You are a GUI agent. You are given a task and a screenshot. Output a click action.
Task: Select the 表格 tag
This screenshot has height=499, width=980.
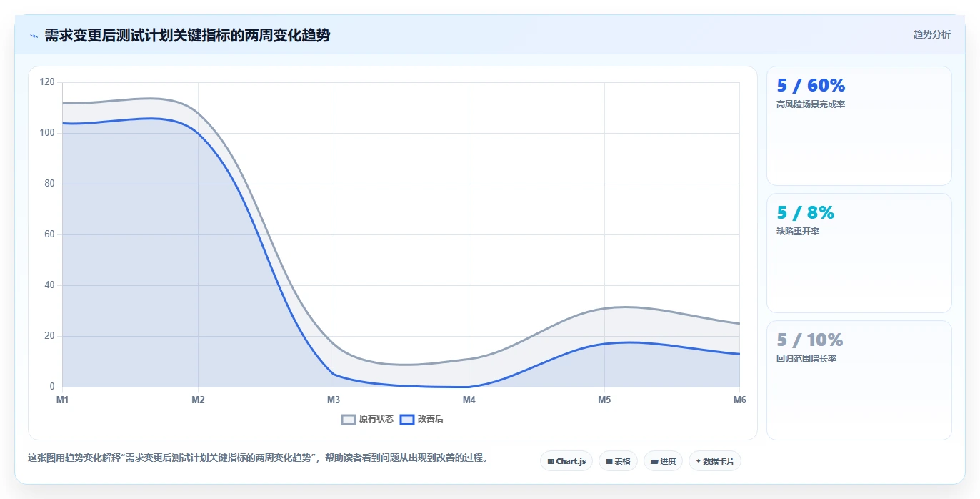coord(619,461)
